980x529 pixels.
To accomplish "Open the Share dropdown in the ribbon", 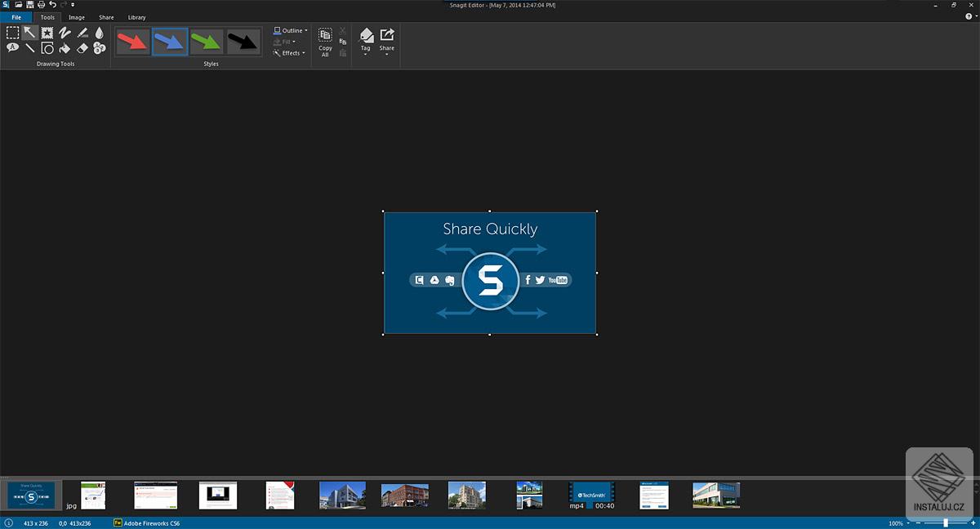I will tap(387, 42).
